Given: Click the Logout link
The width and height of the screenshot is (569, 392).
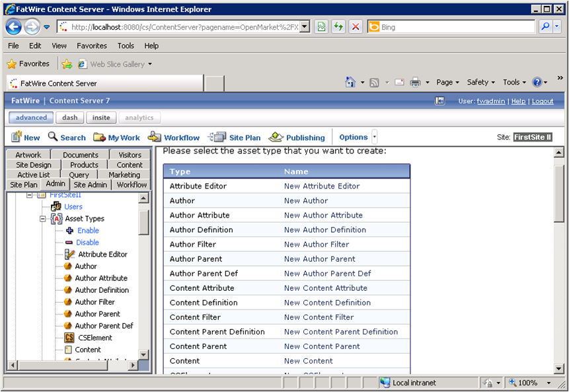Looking at the screenshot, I should (x=543, y=101).
